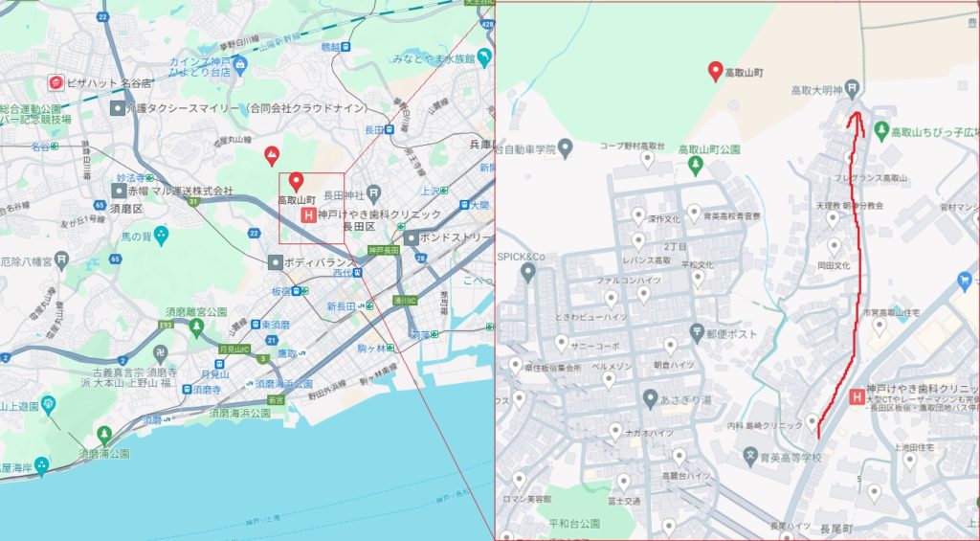Open the ピザハット 名谷店 restaurant icon
Screen dimensions: 980x541
point(56,82)
